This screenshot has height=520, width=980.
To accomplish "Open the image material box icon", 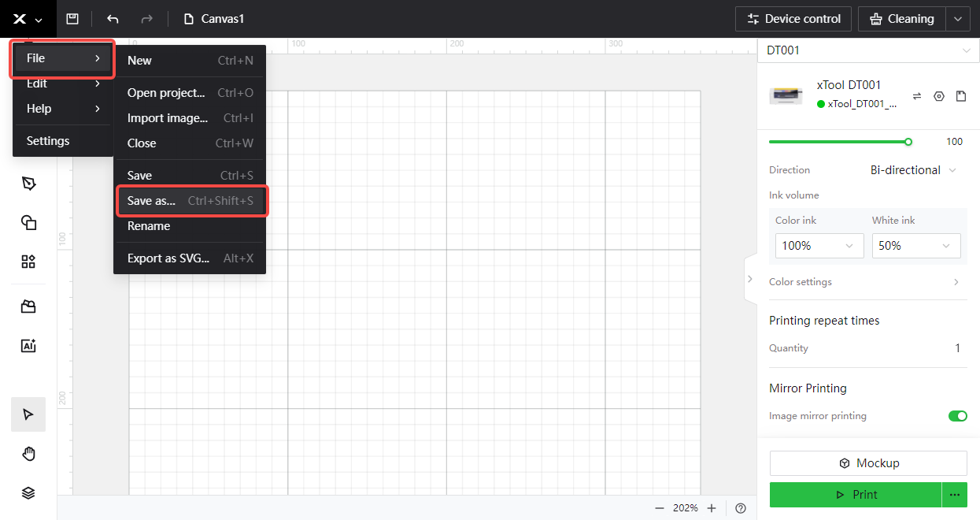I will point(28,306).
